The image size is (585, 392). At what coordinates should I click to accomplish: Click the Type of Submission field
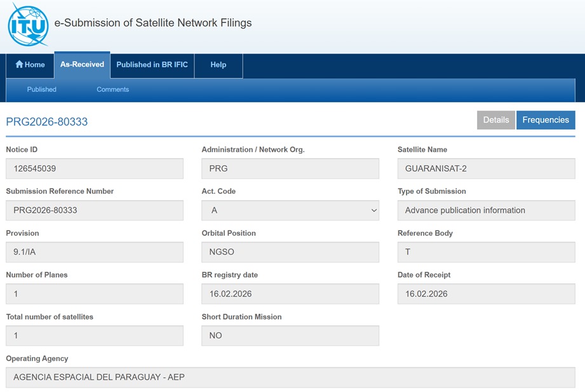(x=486, y=210)
